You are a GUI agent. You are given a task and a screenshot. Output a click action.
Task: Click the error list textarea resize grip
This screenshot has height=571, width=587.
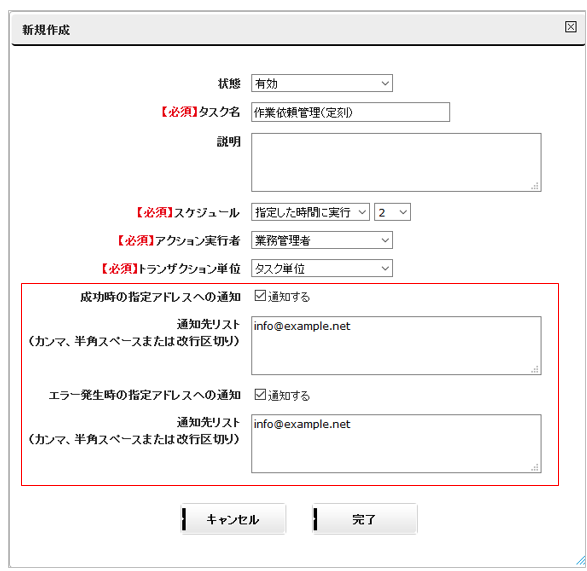coord(535,467)
